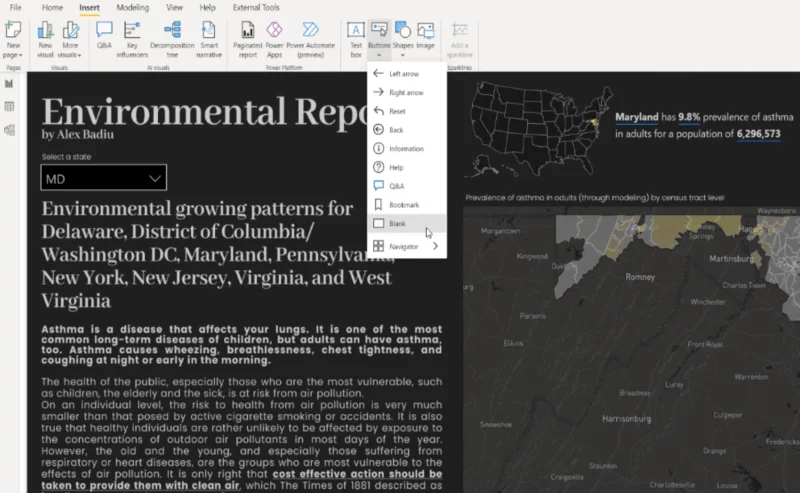Open the External Tools tab
Image resolution: width=800 pixels, height=493 pixels.
coord(256,8)
